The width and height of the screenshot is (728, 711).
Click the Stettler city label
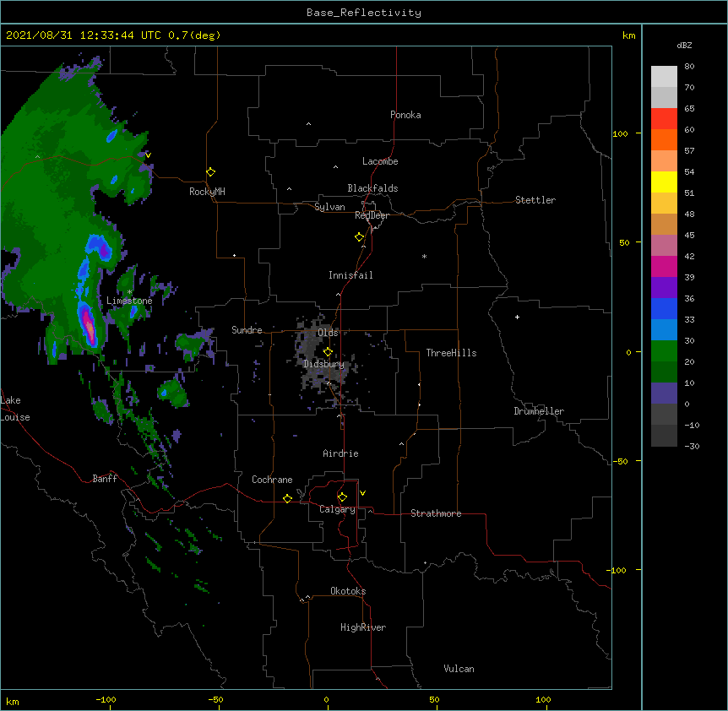point(535,200)
